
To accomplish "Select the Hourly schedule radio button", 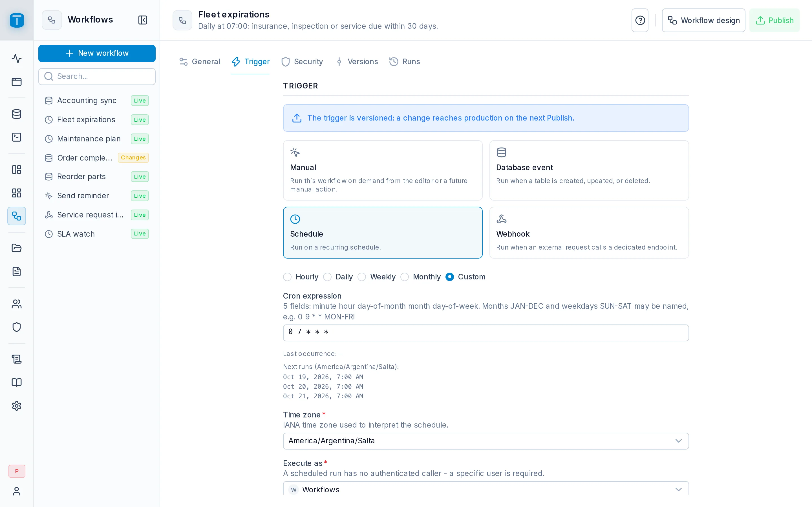I will [287, 277].
